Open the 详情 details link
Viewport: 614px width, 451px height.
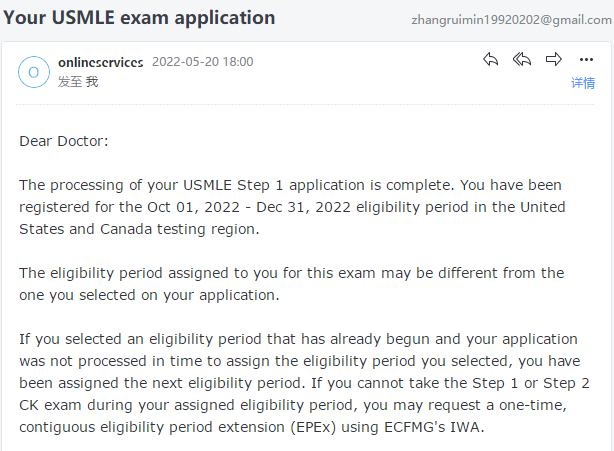click(x=583, y=83)
